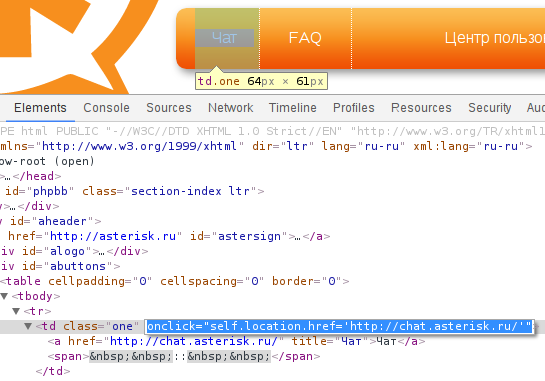Click the http://asterisk.ru href value
Image resolution: width=545 pixels, height=381 pixels.
click(x=113, y=236)
